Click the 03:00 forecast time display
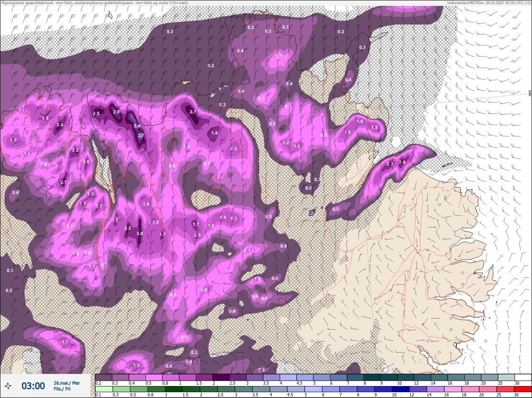 33,386
